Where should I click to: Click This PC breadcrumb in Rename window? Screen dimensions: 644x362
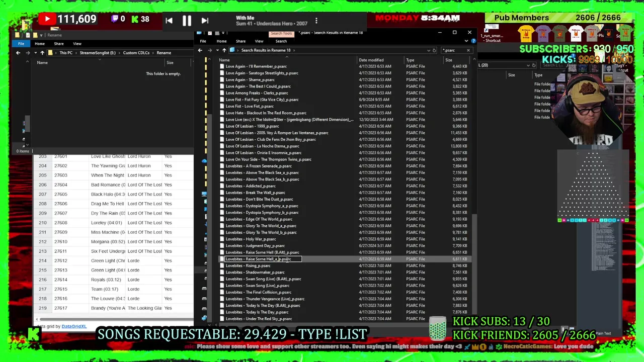(66, 53)
